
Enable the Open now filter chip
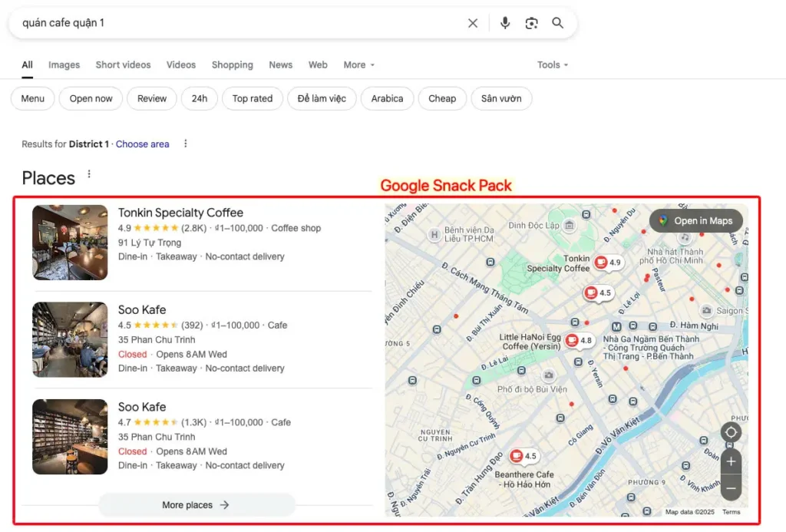91,98
